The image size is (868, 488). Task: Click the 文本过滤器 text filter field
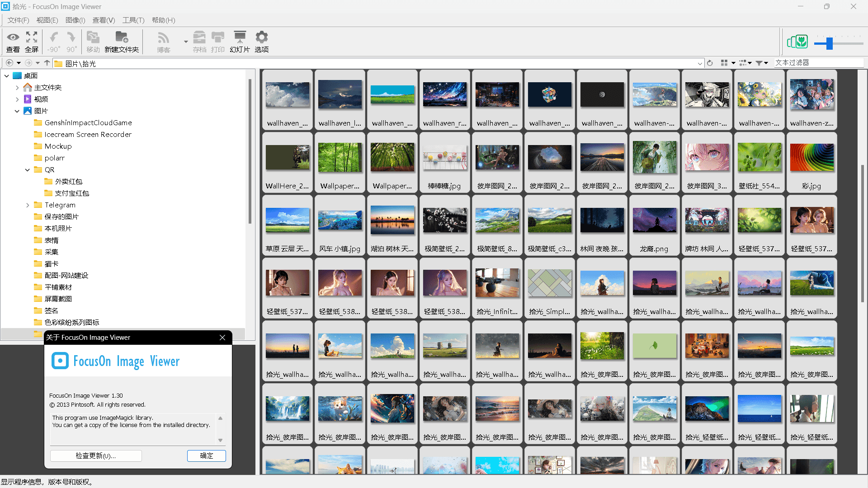pos(818,63)
